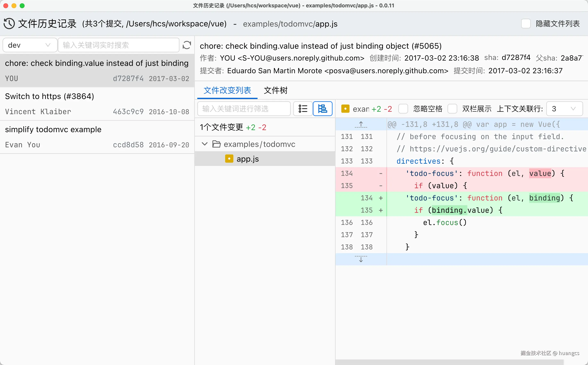Click the refresh commits icon

[x=187, y=45]
